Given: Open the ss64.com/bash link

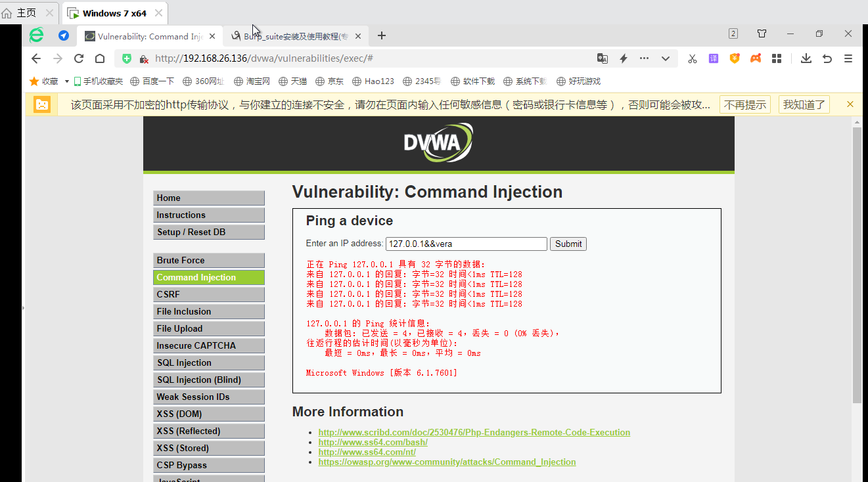Looking at the screenshot, I should tap(373, 442).
